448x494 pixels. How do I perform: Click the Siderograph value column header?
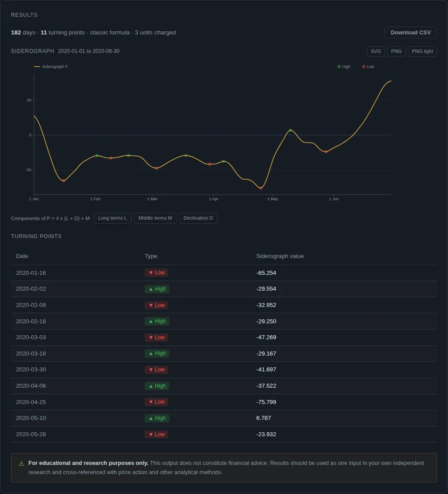pos(280,256)
